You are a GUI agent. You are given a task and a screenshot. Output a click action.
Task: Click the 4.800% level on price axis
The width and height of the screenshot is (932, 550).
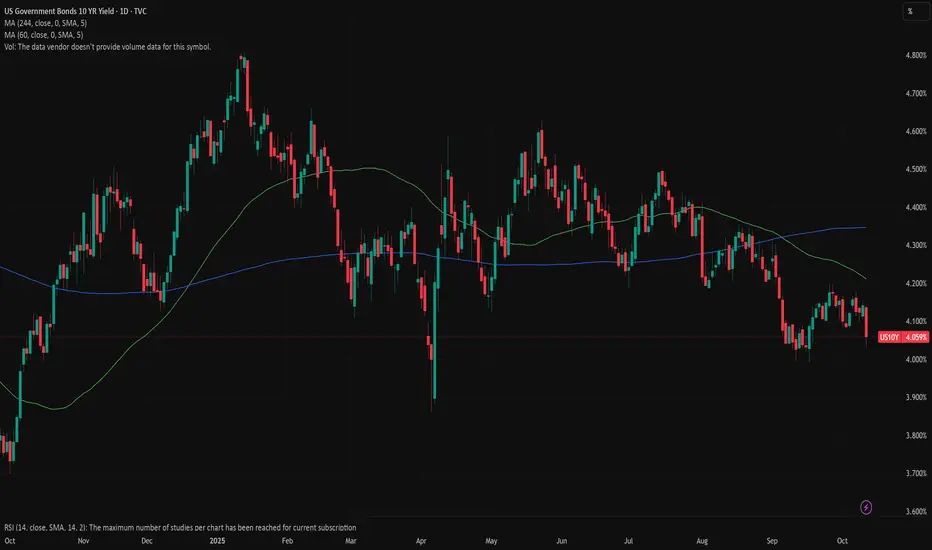tap(916, 55)
